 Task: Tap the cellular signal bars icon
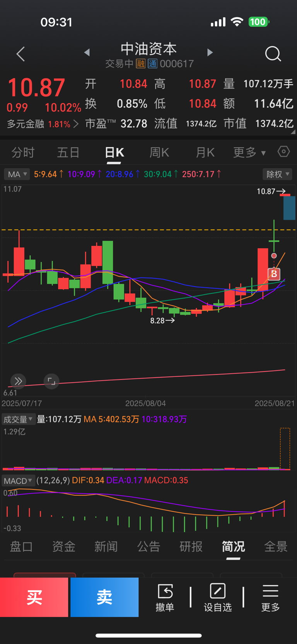click(218, 22)
